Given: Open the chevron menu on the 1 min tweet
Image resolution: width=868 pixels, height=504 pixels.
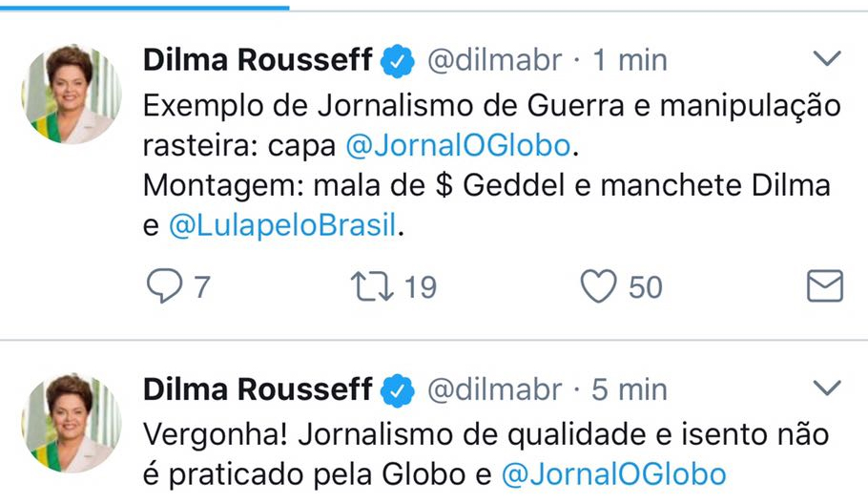Looking at the screenshot, I should [x=825, y=59].
